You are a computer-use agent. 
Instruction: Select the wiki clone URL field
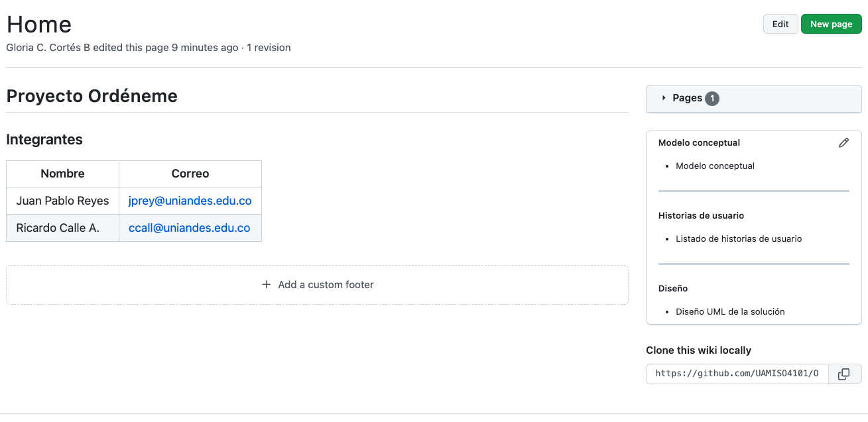click(737, 374)
